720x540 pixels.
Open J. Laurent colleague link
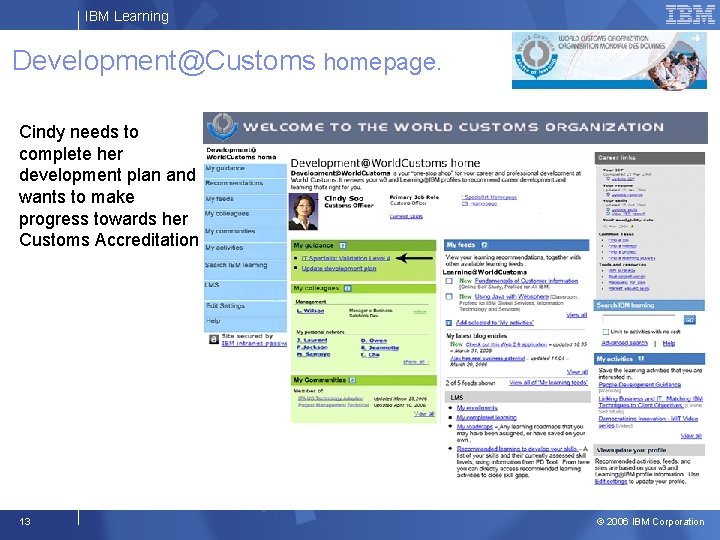(x=312, y=341)
